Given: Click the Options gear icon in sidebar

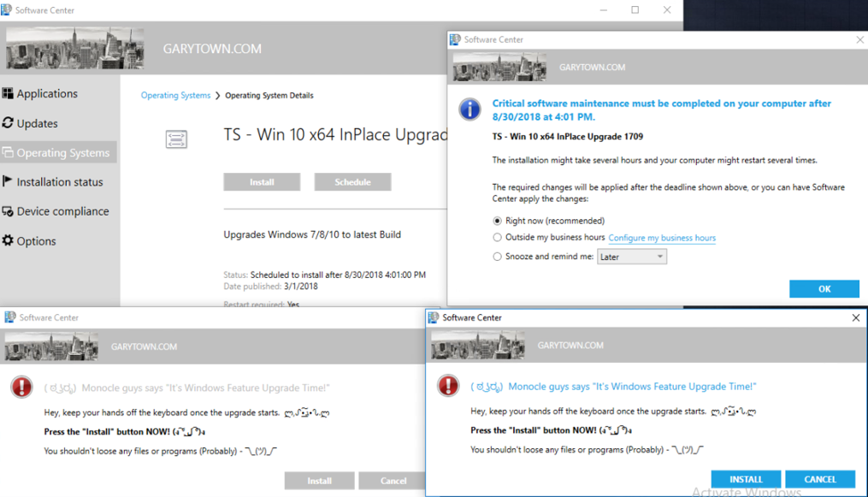Looking at the screenshot, I should 8,241.
